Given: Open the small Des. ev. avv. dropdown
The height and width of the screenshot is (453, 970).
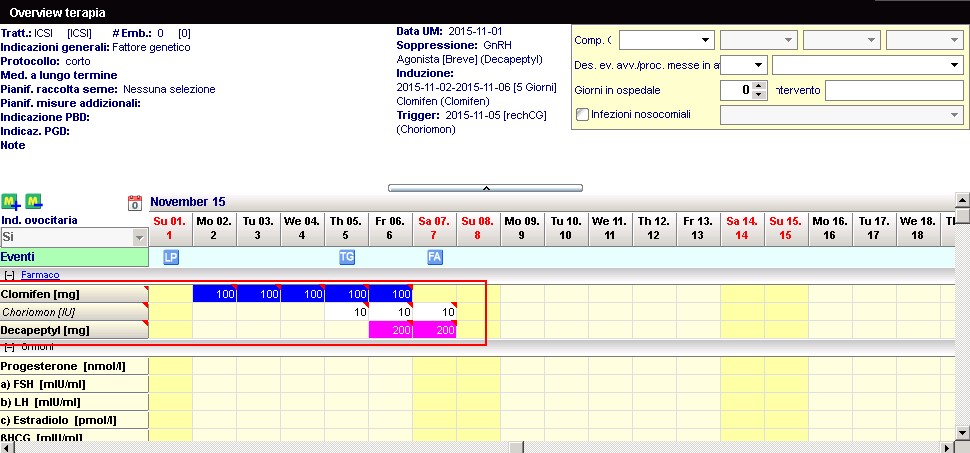Looking at the screenshot, I should pos(744,65).
